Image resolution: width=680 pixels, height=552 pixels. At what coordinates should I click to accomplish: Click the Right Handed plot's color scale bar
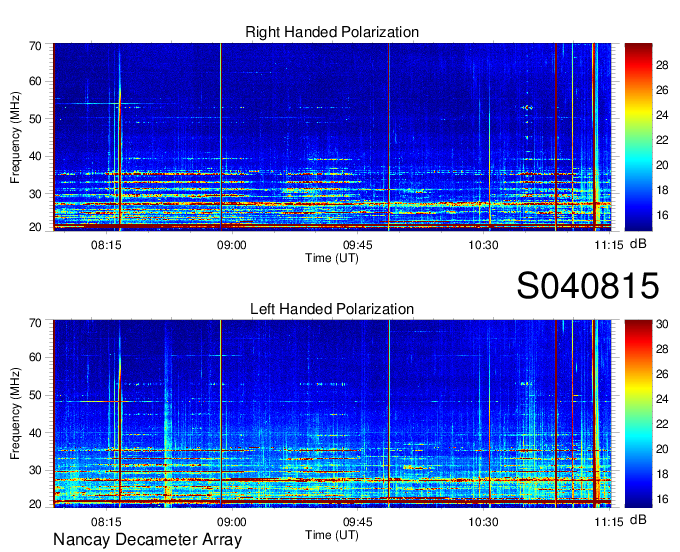pyautogui.click(x=638, y=137)
